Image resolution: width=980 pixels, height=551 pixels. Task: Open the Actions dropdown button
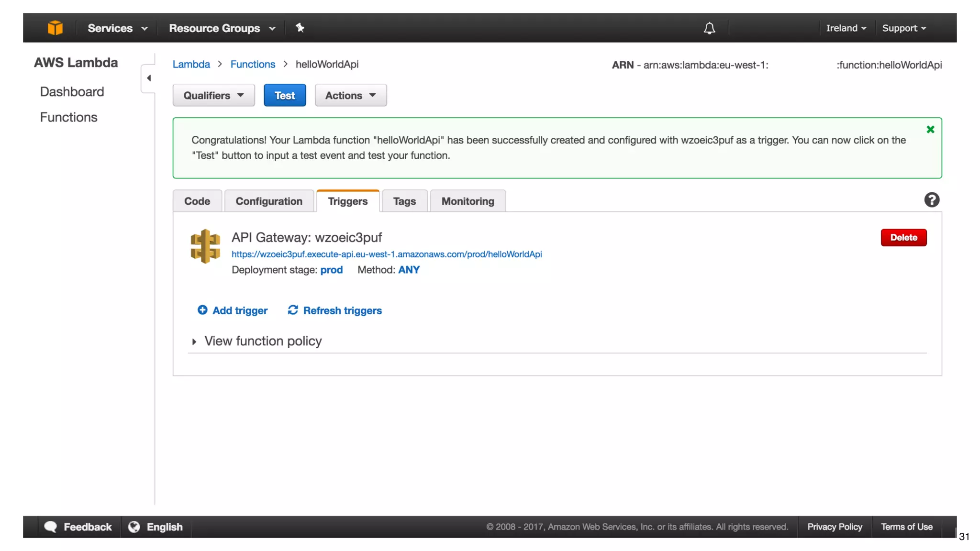pyautogui.click(x=350, y=95)
